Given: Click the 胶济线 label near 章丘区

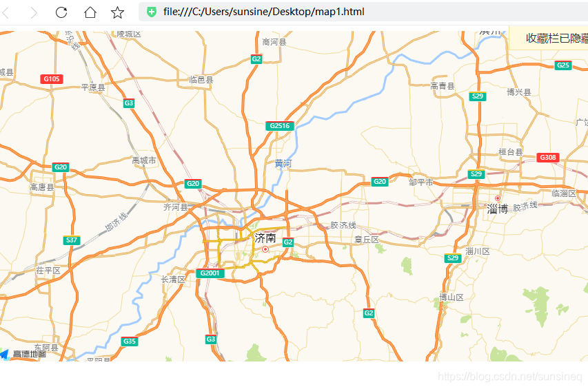Looking at the screenshot, I should [343, 225].
